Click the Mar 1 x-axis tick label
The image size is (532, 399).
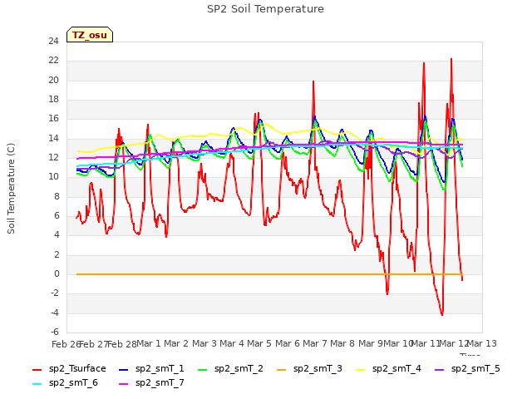tap(148, 343)
